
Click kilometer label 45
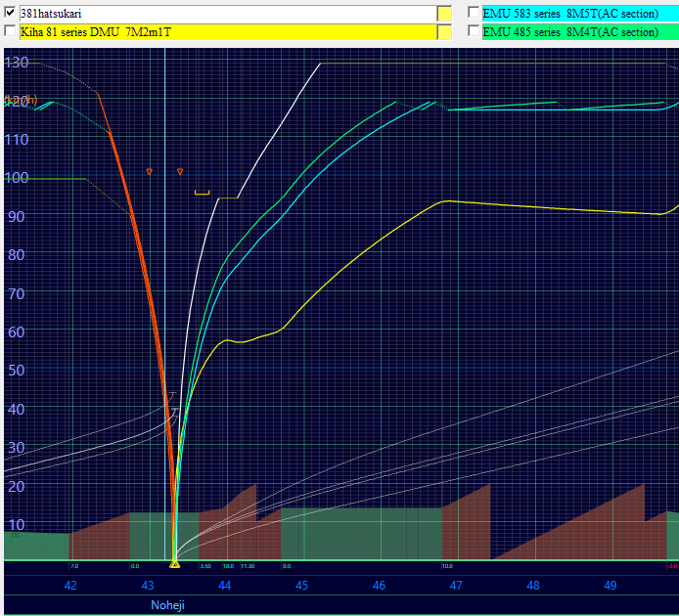(x=301, y=586)
